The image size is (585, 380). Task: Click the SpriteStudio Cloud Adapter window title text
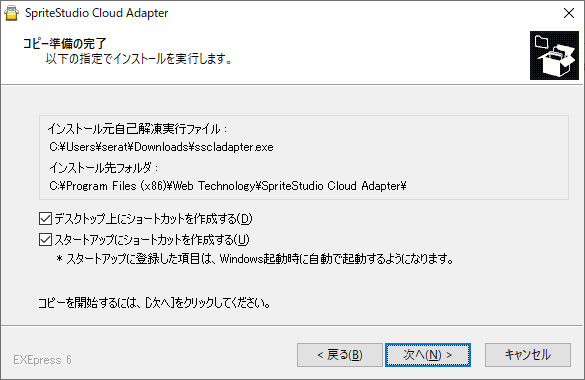click(97, 13)
